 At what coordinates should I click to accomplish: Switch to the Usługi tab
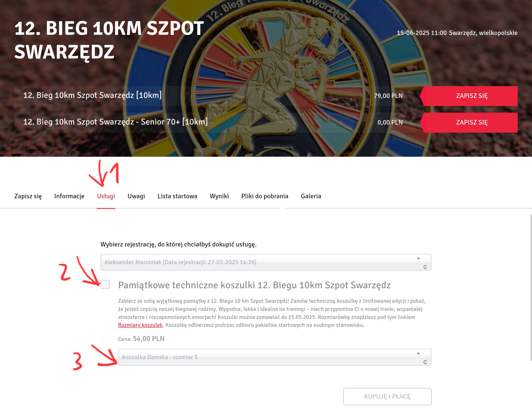[106, 196]
